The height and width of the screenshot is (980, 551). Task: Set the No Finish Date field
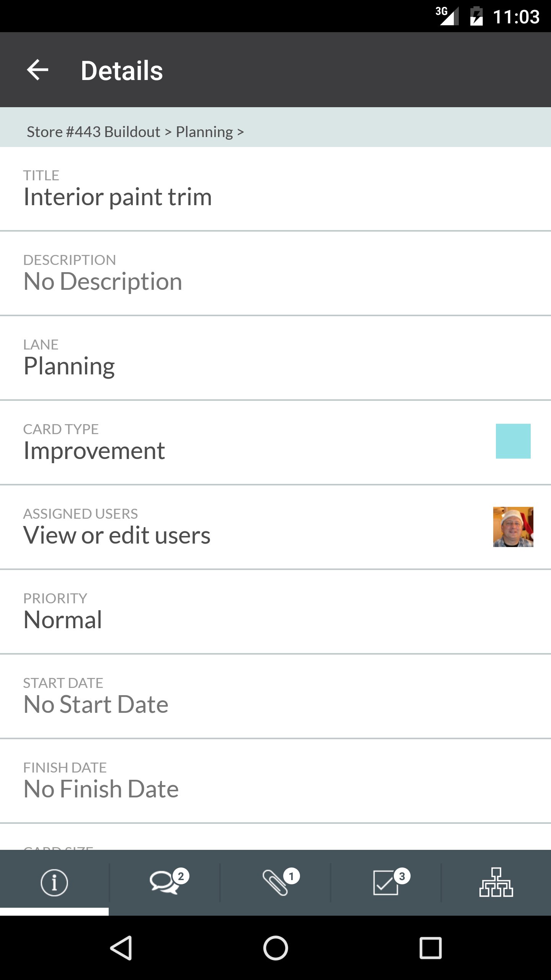[101, 789]
